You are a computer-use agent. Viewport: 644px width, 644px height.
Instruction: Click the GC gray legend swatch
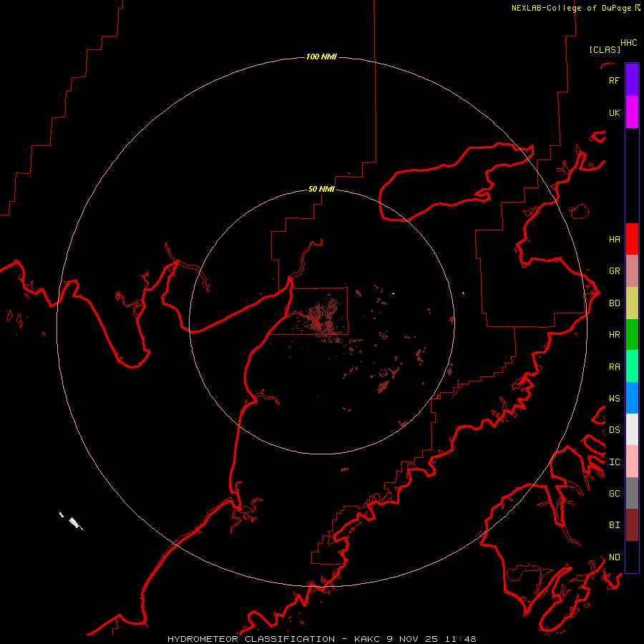(x=632, y=493)
